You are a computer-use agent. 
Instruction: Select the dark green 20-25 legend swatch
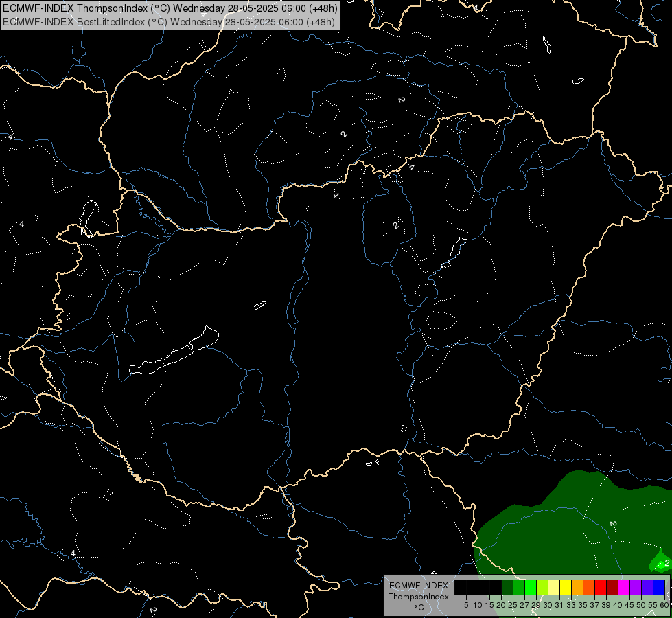point(507,587)
